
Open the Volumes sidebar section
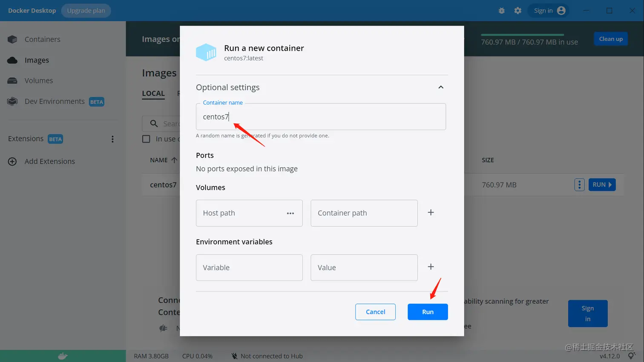tap(39, 80)
